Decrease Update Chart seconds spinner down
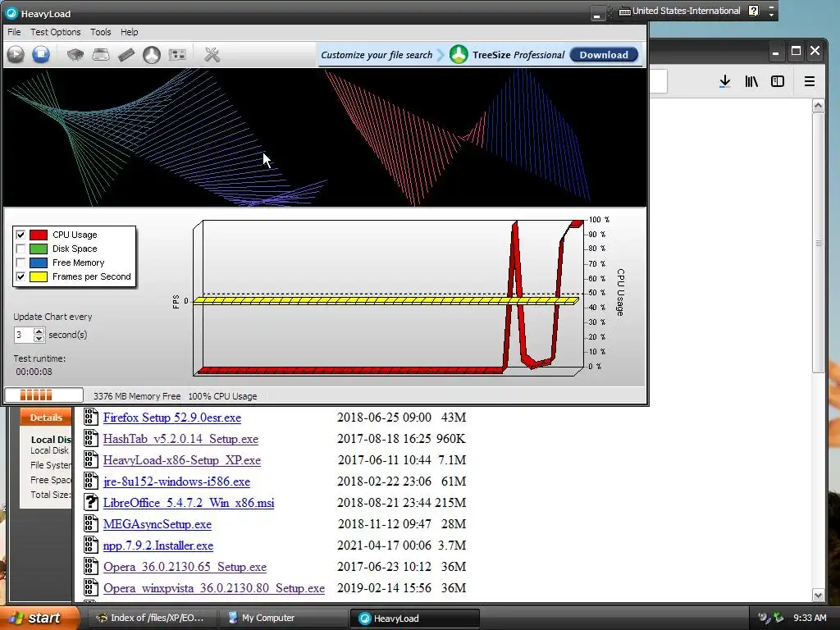840x630 pixels. 39,339
